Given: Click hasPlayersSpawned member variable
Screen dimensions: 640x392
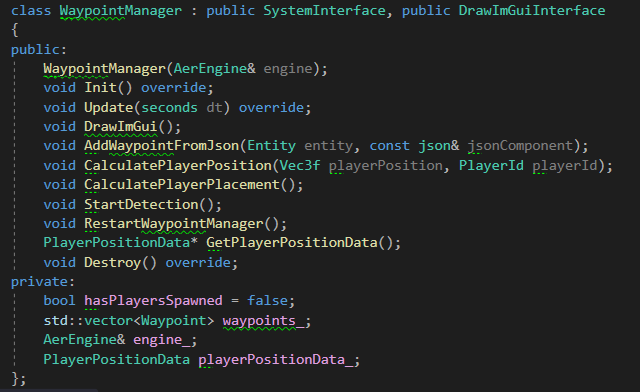Looking at the screenshot, I should (x=153, y=301).
